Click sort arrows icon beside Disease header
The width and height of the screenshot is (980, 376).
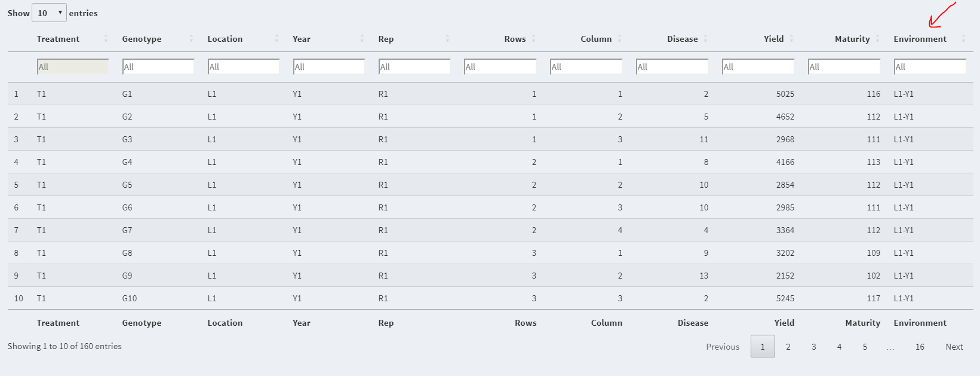(705, 39)
